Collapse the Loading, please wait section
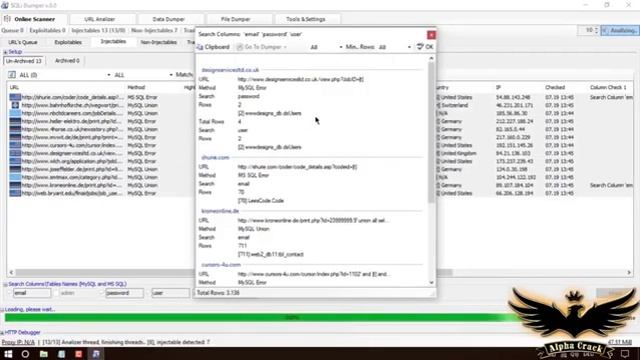Image resolution: width=640 pixels, height=360 pixels. tap(2, 310)
